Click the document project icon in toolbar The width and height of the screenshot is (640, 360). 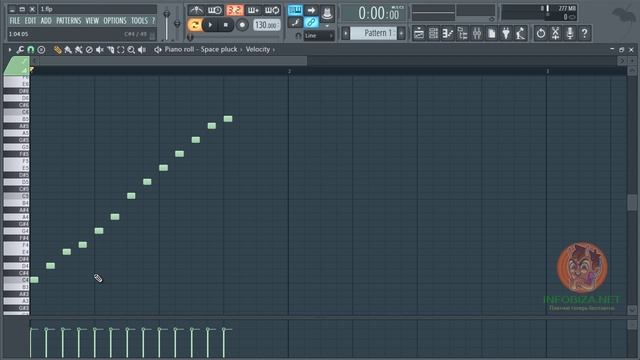point(491,33)
